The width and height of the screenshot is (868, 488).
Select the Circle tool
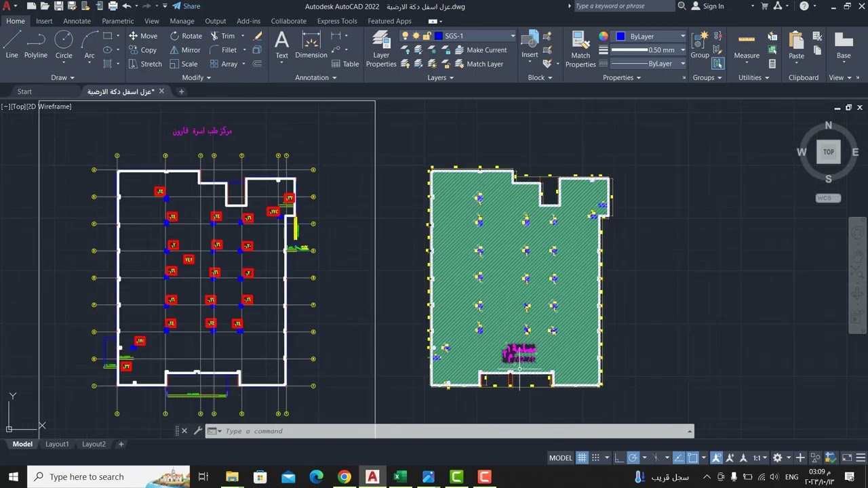point(64,45)
